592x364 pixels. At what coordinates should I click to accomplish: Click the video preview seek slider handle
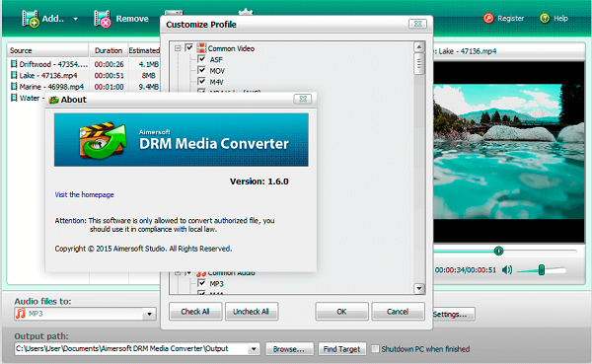coord(498,251)
